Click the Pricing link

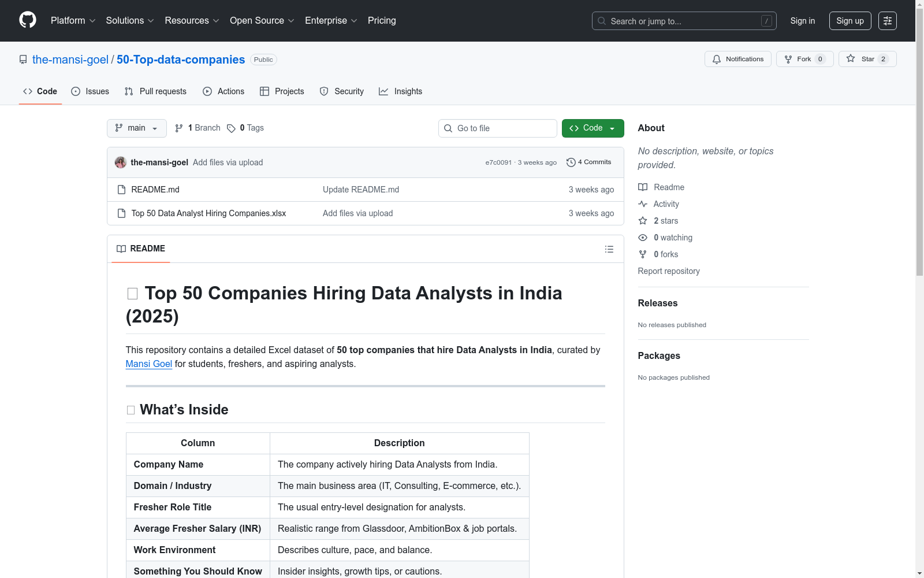(x=382, y=21)
